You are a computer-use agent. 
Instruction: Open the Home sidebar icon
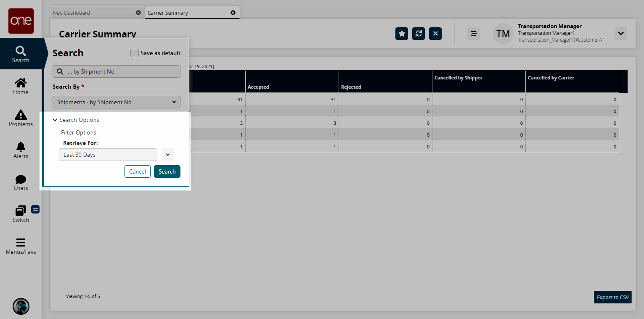[21, 82]
